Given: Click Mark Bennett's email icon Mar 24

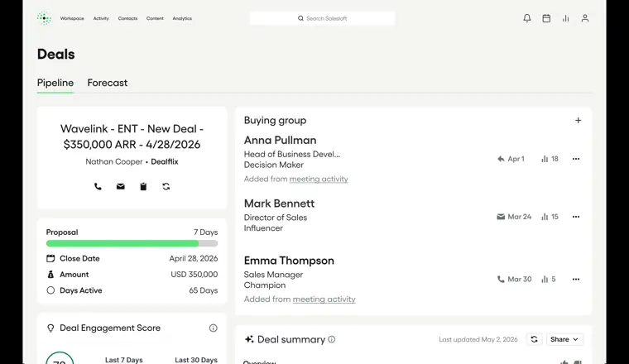Looking at the screenshot, I should pos(501,217).
